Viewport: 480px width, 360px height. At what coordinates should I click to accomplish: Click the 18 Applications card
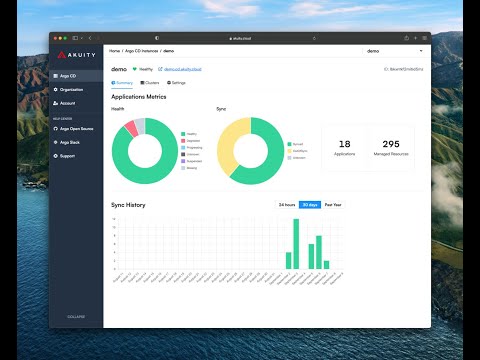click(345, 148)
